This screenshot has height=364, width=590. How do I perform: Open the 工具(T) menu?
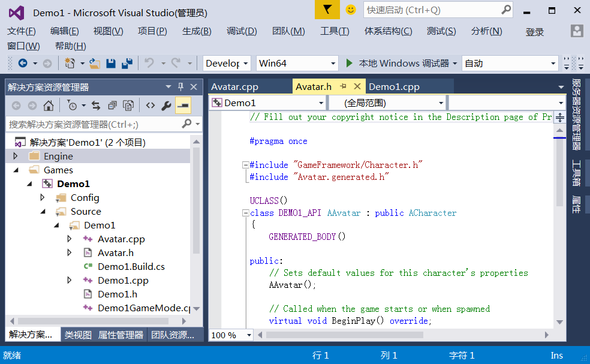(335, 31)
